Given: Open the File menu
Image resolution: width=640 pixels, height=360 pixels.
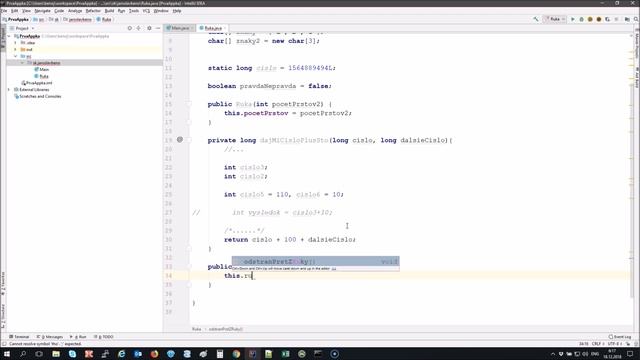Looking at the screenshot, I should 4,11.
